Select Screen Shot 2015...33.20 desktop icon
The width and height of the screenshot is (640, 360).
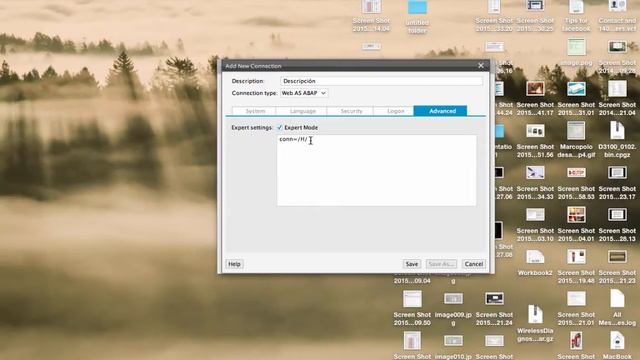coord(494,7)
